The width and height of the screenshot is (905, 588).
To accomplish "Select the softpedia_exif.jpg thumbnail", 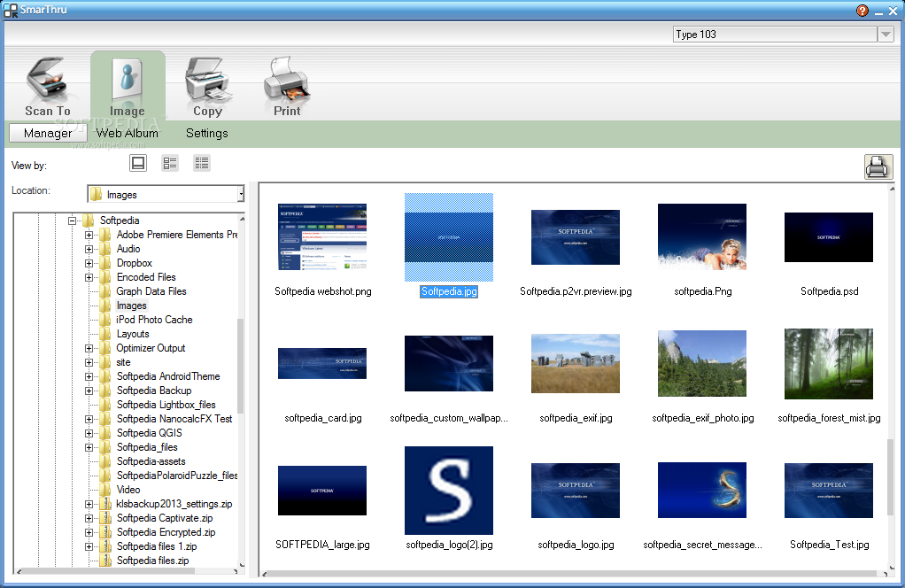I will coord(576,364).
